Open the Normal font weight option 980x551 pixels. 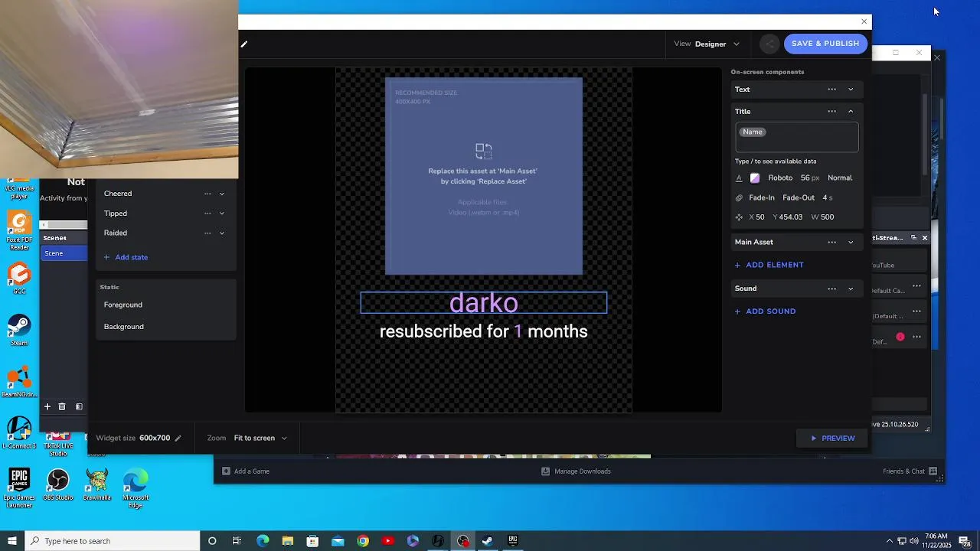pos(840,178)
